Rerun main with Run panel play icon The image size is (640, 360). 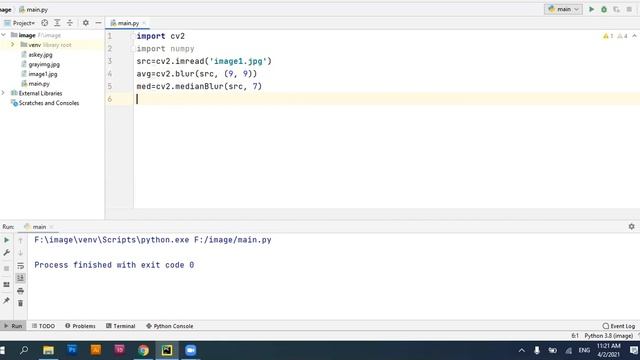click(x=7, y=240)
